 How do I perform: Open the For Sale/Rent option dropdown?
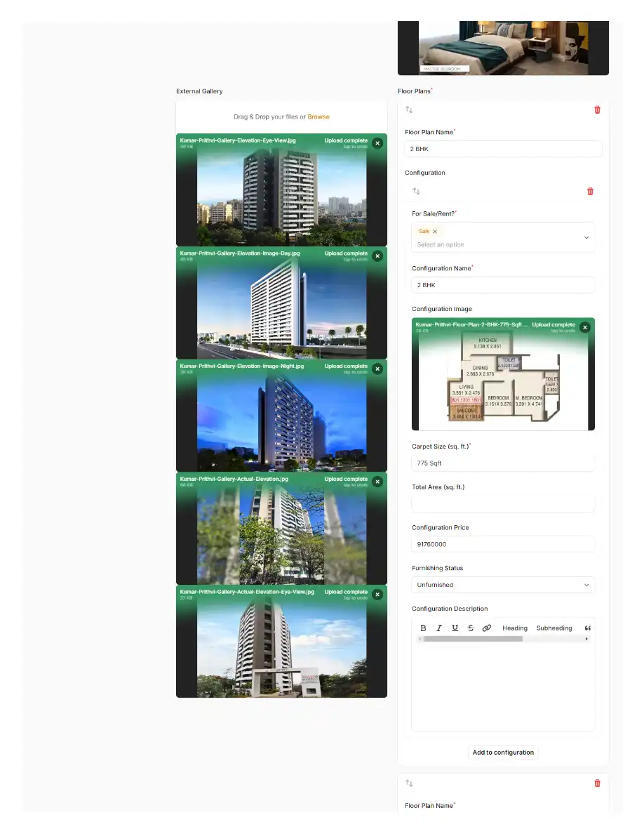click(x=586, y=237)
